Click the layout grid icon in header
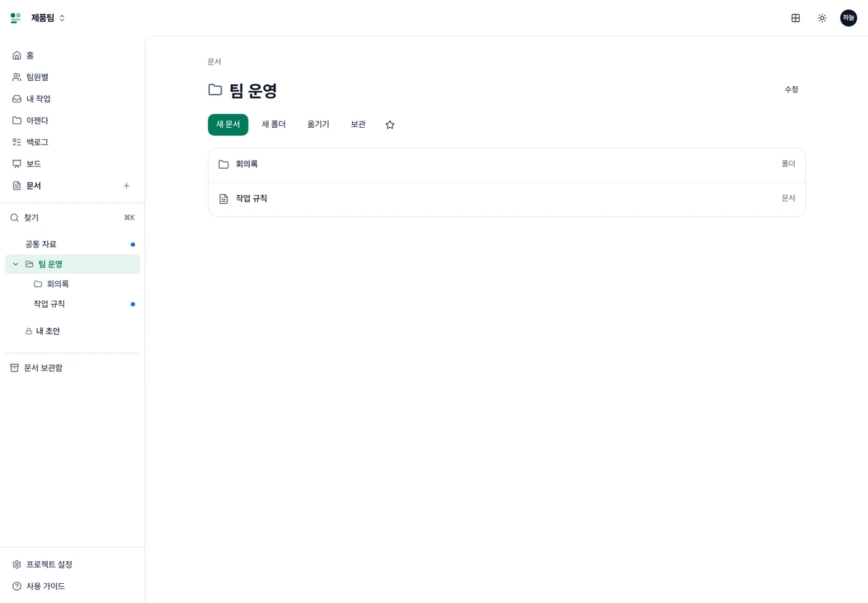 (x=795, y=18)
